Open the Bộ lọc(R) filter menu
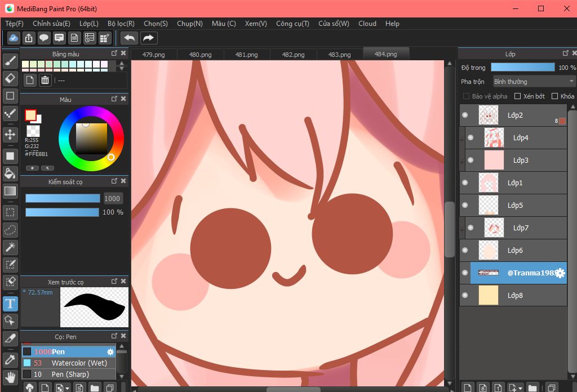The image size is (577, 392). tap(121, 24)
